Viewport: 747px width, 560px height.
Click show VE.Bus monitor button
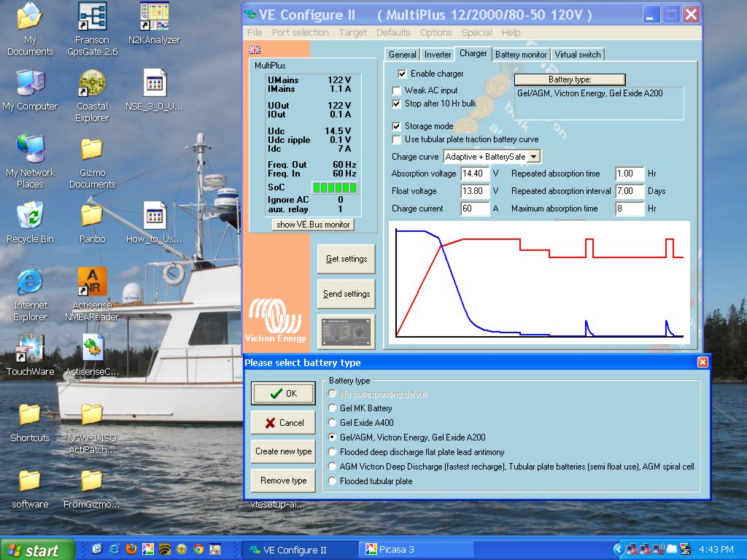coord(313,225)
